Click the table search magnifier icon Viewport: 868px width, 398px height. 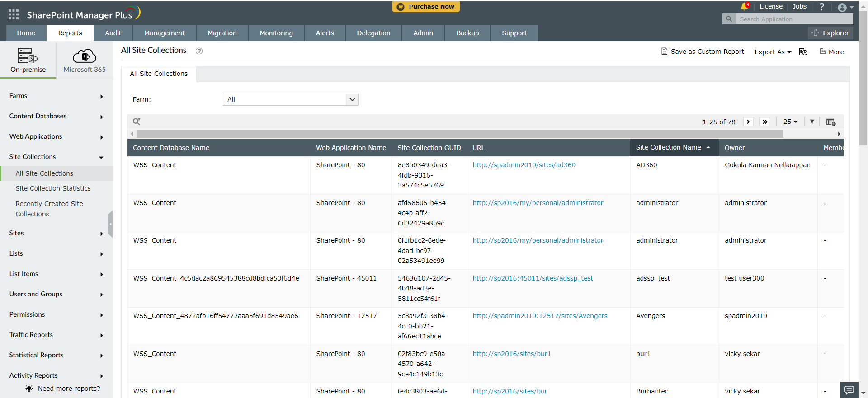pyautogui.click(x=137, y=122)
